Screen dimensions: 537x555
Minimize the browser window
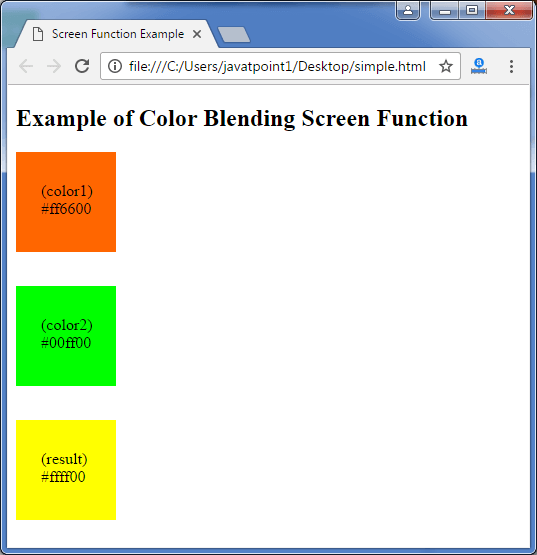[x=445, y=10]
